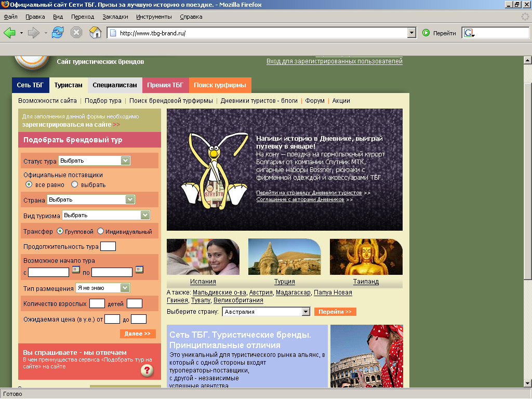Viewport: 532px width, 399px height.
Task: Open Вход для зарегистрированных пользователей link
Action: coord(334,61)
